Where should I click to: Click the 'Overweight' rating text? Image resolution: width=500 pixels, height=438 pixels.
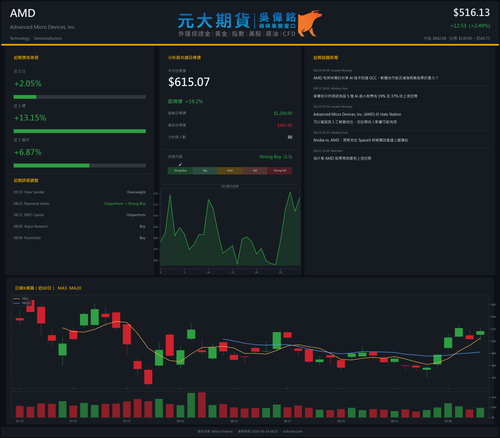click(136, 192)
